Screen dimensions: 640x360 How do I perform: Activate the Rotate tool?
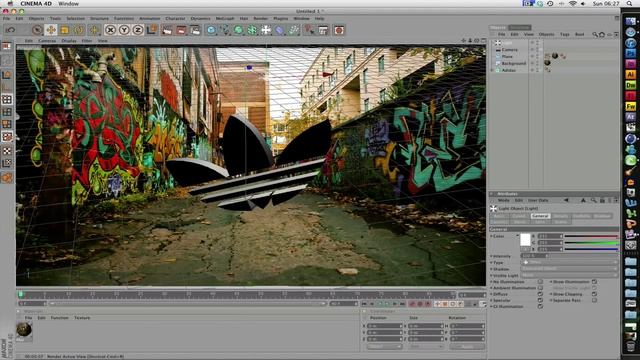click(78, 30)
